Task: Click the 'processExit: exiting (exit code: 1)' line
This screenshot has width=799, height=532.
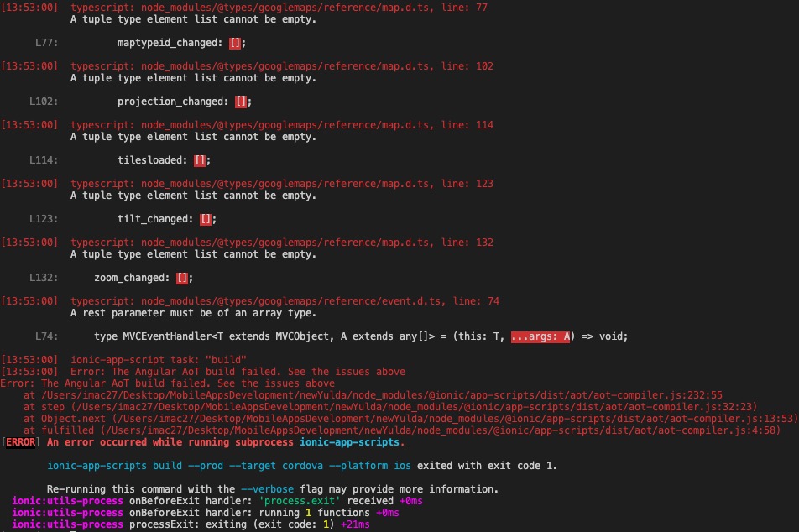Action: [x=191, y=524]
